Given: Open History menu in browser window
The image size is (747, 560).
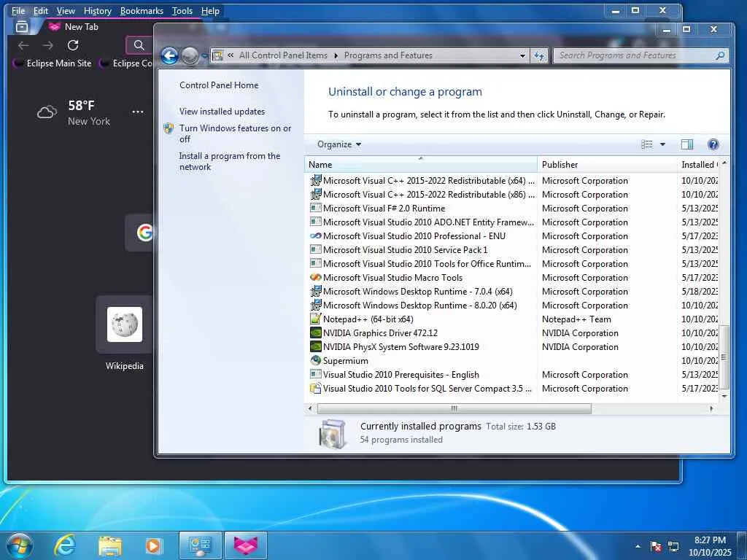Looking at the screenshot, I should pos(98,10).
